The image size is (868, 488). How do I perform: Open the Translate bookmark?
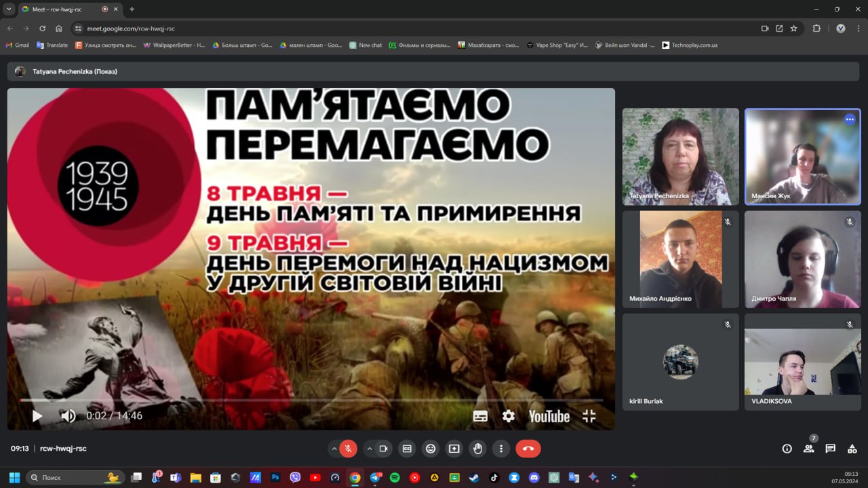click(52, 45)
